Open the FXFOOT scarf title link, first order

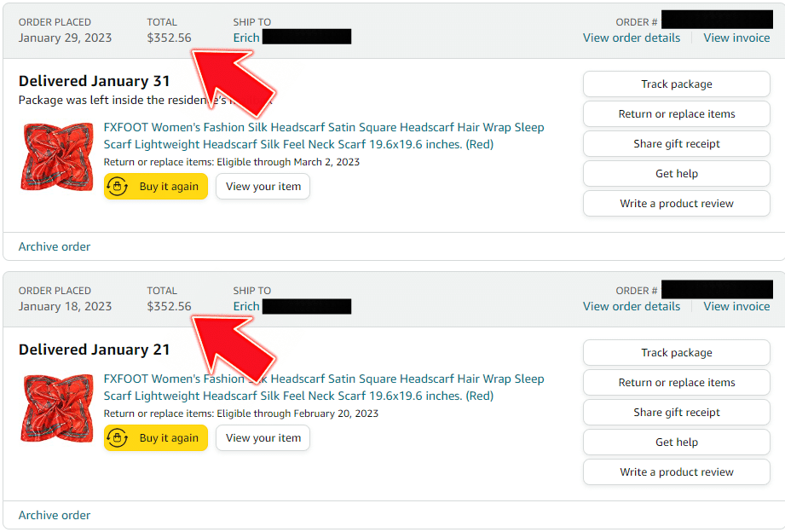[323, 136]
